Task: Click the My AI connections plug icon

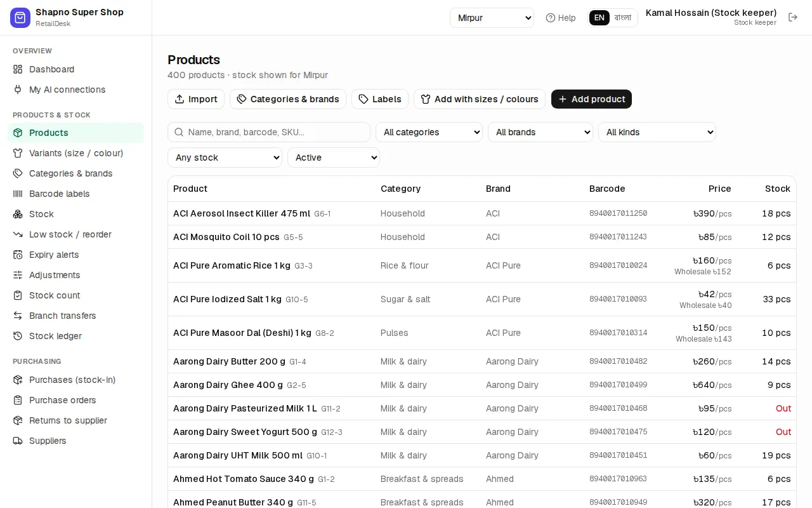Action: coord(18,90)
